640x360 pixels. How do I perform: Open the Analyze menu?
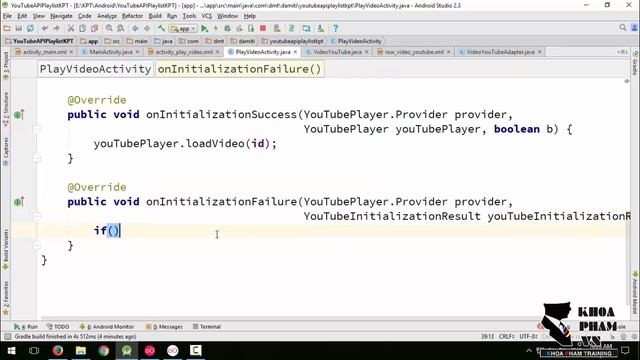coord(107,16)
